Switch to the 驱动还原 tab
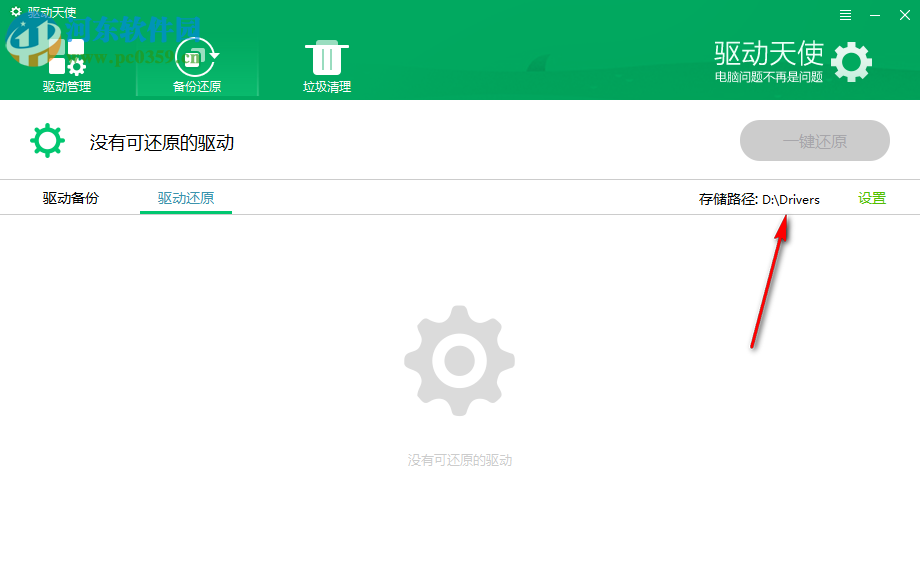 [x=184, y=198]
